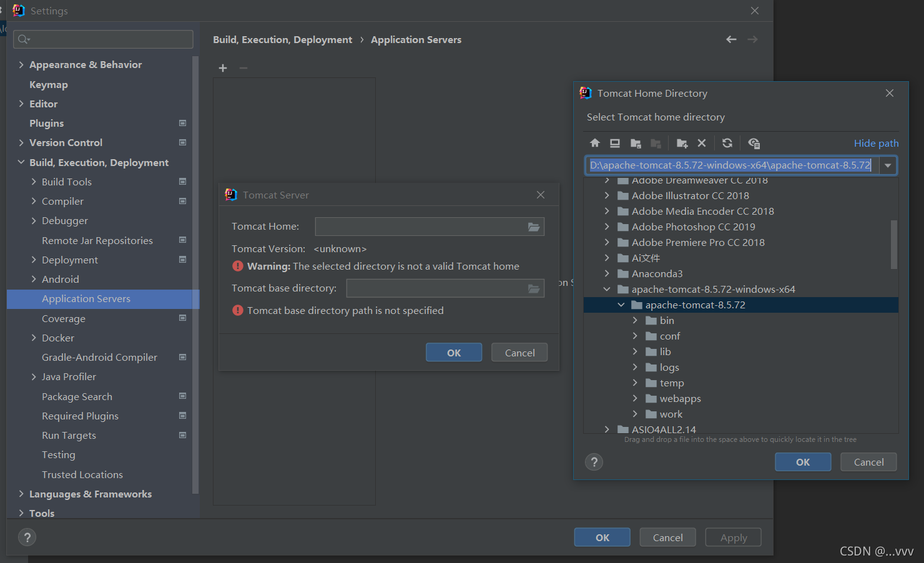Click project-level marker icon beside Coverage
This screenshot has height=563, width=924.
click(x=183, y=318)
